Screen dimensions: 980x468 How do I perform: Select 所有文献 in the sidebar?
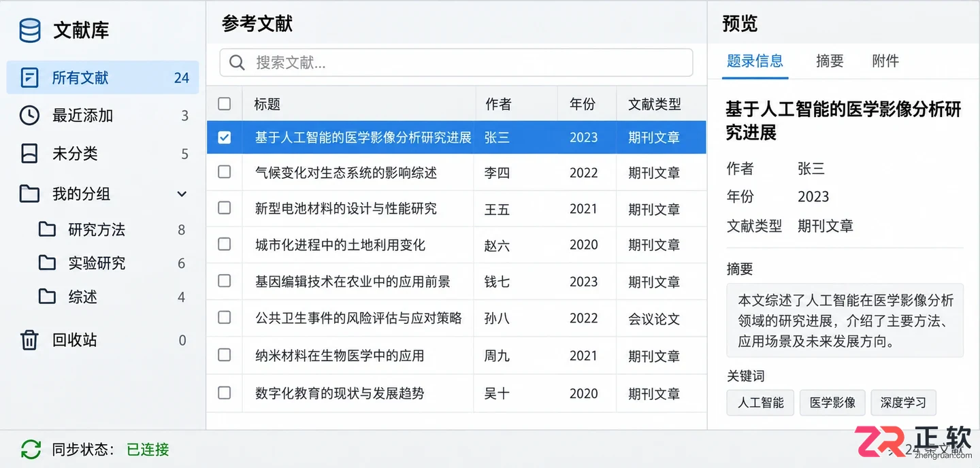click(103, 78)
